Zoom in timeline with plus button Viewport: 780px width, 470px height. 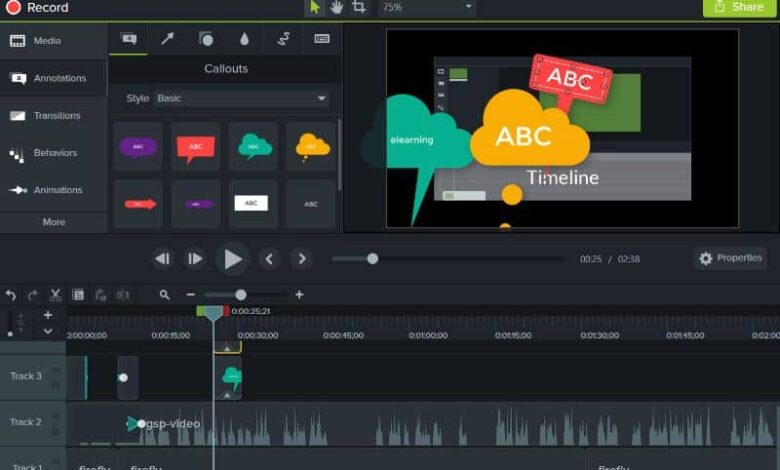point(299,295)
